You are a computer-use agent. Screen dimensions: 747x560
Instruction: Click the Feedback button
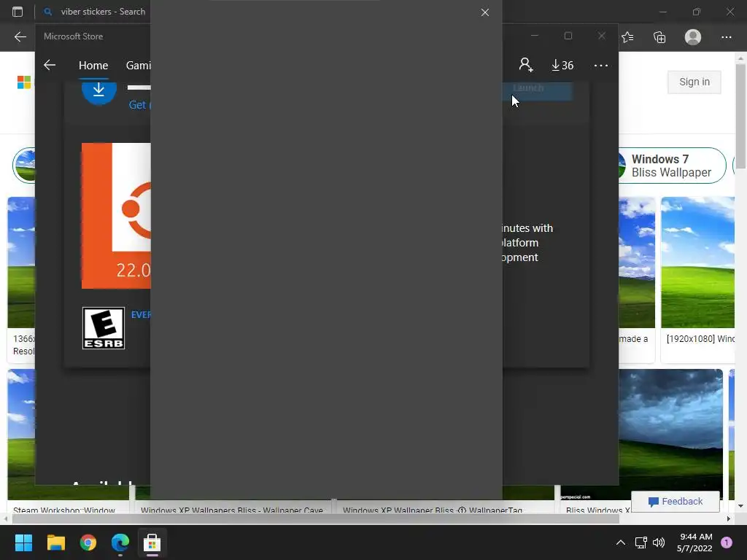pyautogui.click(x=675, y=502)
